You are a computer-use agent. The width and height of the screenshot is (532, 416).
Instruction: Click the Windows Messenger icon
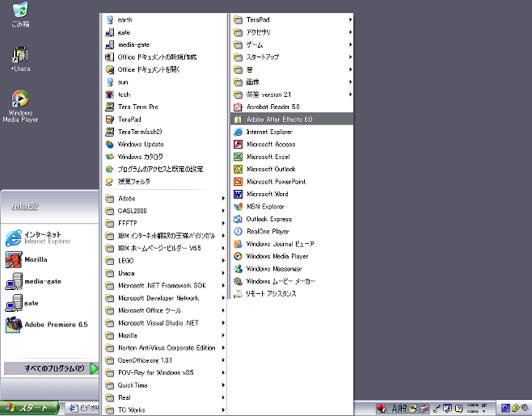239,268
